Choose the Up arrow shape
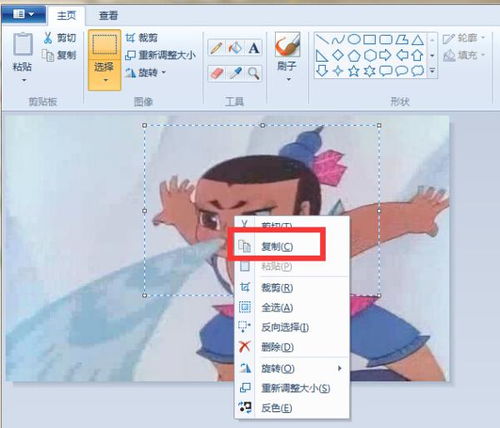 pyautogui.click(x=417, y=55)
